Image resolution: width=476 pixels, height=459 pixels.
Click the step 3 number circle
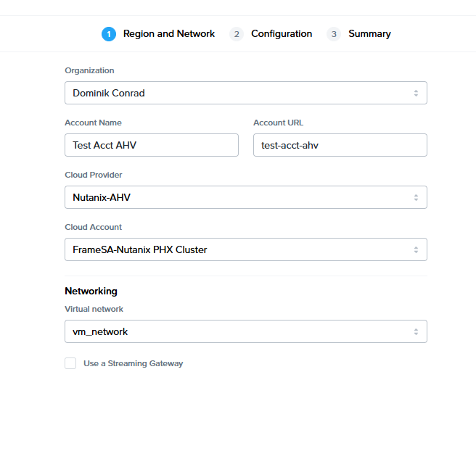pyautogui.click(x=334, y=34)
